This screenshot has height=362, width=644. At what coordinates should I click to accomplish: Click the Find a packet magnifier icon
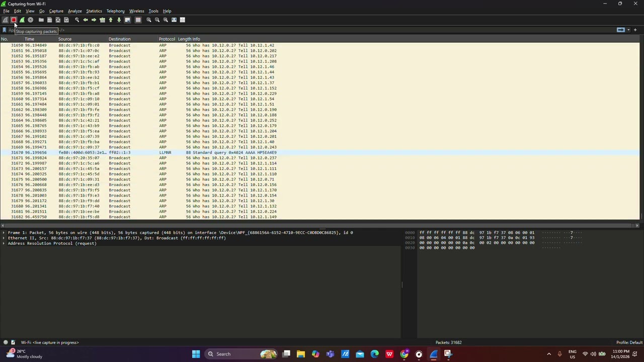(x=77, y=20)
